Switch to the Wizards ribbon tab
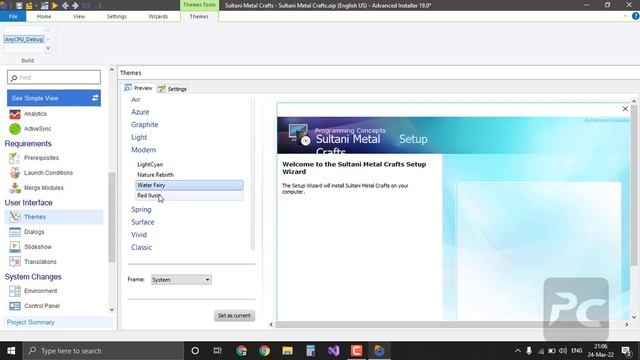Image resolution: width=640 pixels, height=360 pixels. click(158, 16)
